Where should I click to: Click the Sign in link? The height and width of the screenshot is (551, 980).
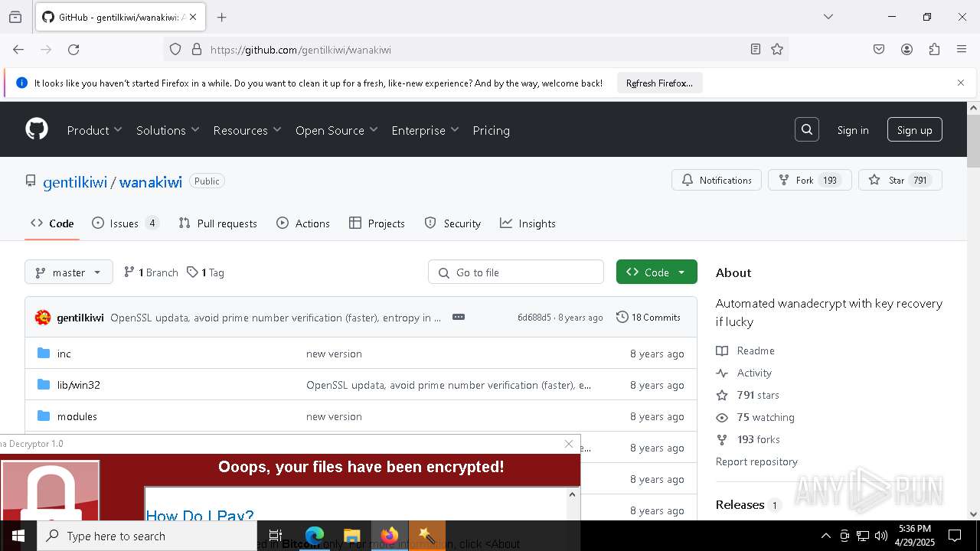point(853,130)
